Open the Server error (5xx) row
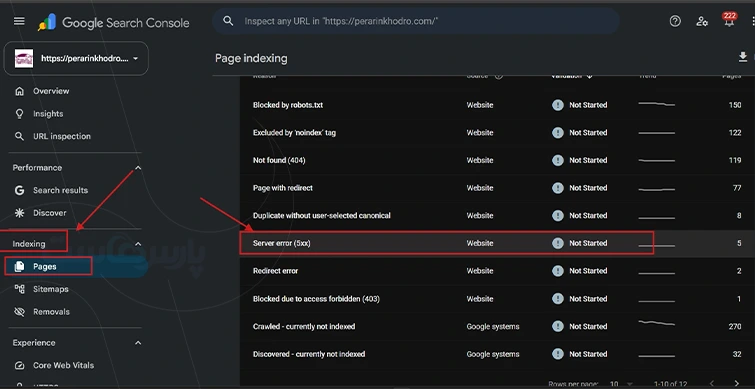The height and width of the screenshot is (389, 755). [497, 243]
